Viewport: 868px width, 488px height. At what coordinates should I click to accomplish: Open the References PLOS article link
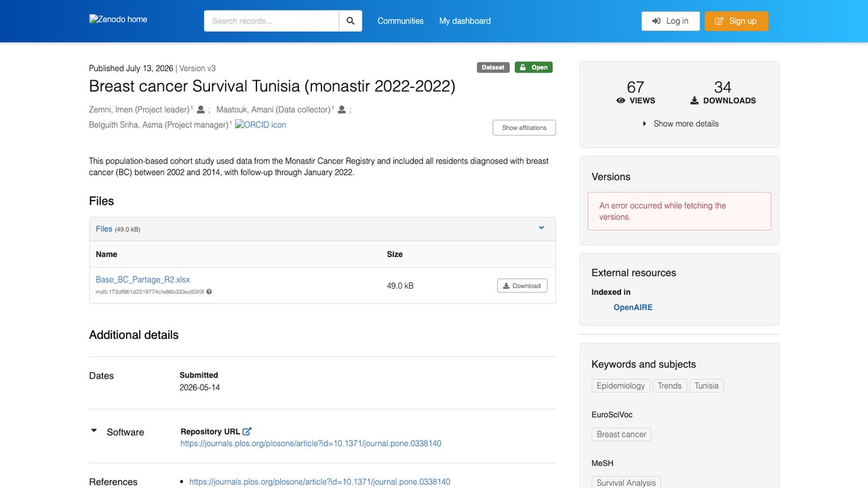[319, 482]
